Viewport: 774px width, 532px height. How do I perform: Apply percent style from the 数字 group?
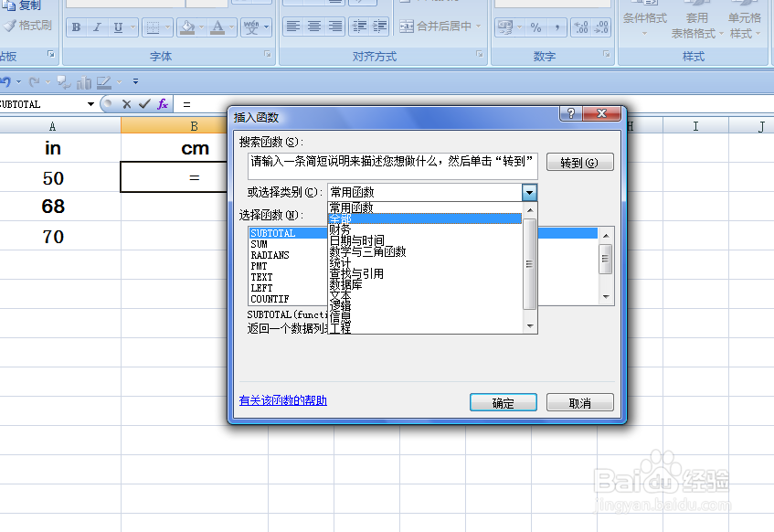pos(535,26)
